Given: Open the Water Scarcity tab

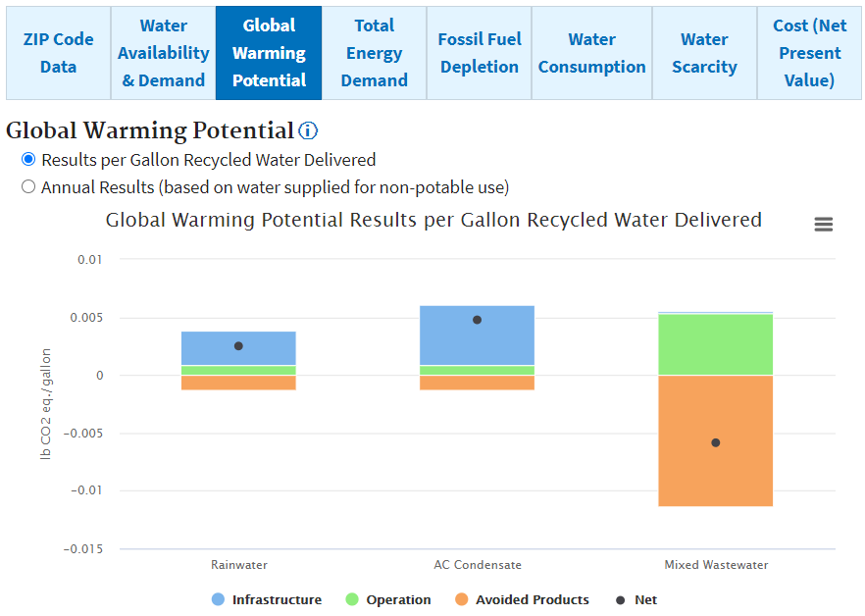Looking at the screenshot, I should pos(704,53).
